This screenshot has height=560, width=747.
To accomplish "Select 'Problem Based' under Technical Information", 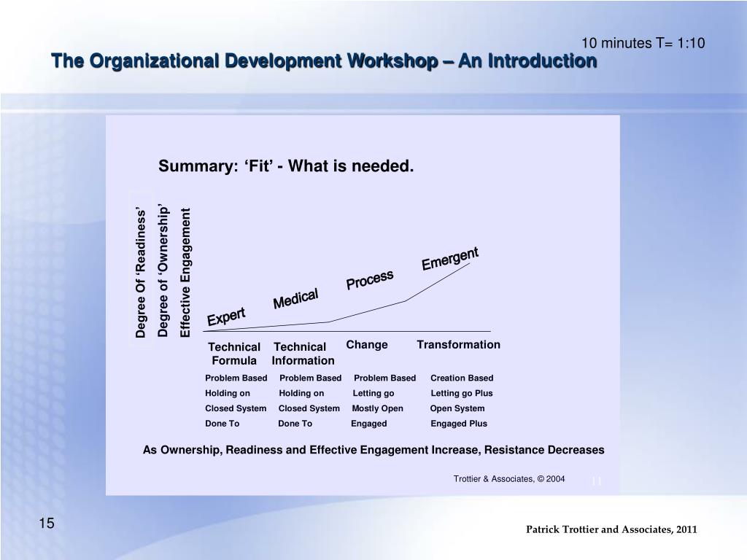I will (x=310, y=378).
